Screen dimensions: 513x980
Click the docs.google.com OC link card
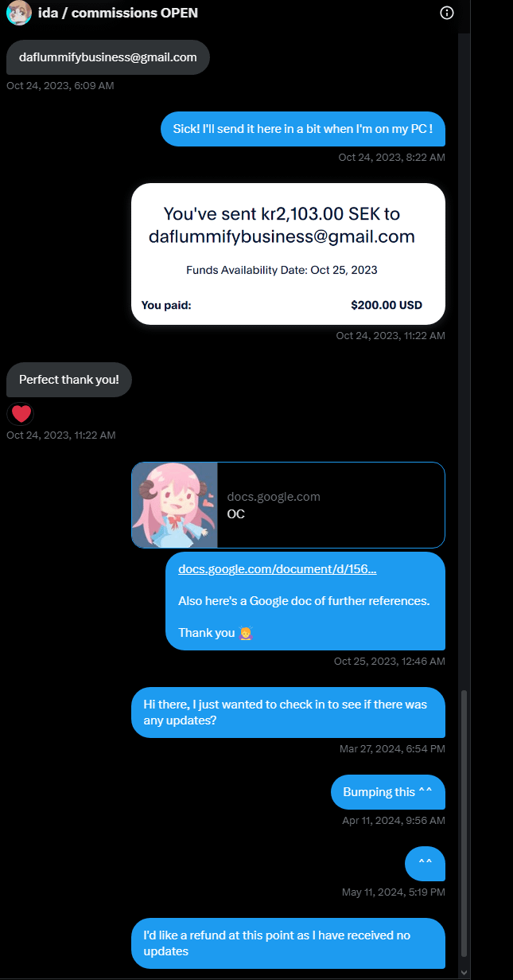pyautogui.click(x=288, y=505)
